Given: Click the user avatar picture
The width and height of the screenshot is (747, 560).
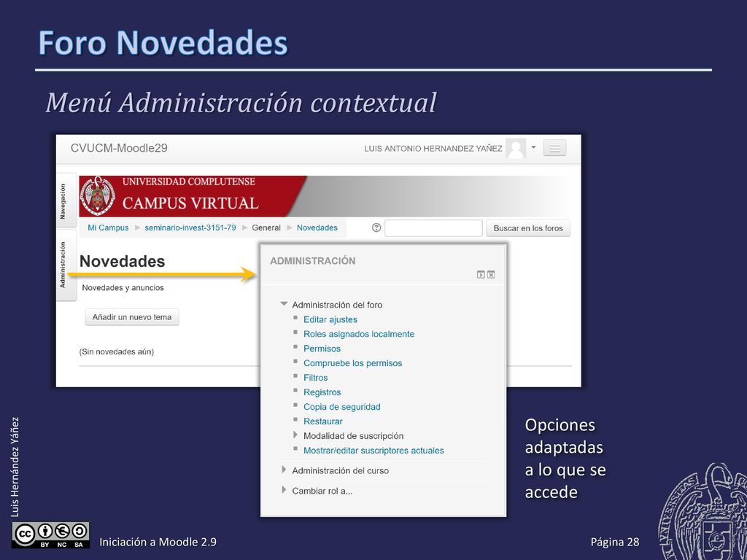Looking at the screenshot, I should click(x=516, y=148).
